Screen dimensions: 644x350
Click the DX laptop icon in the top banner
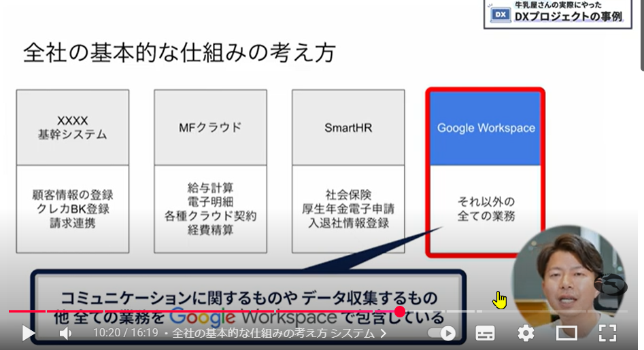[501, 15]
